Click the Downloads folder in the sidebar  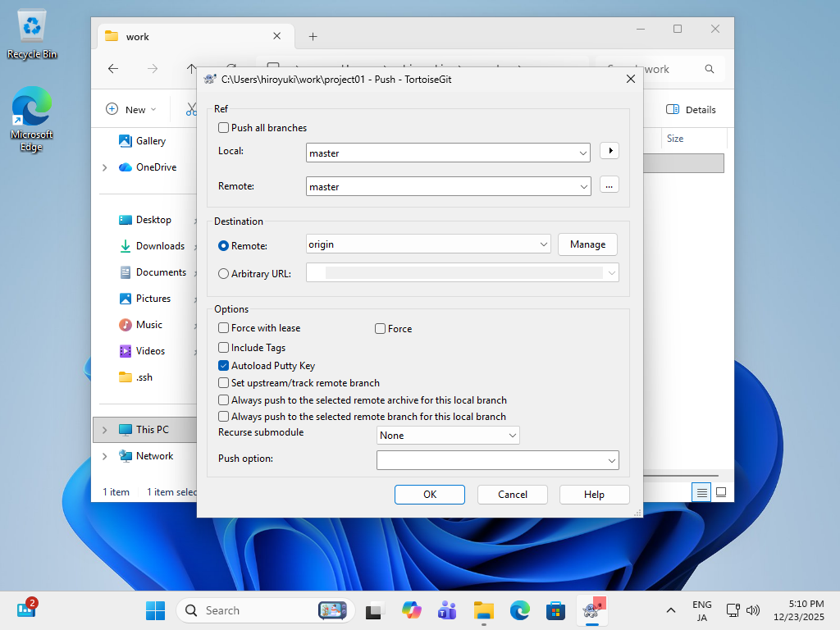(160, 246)
